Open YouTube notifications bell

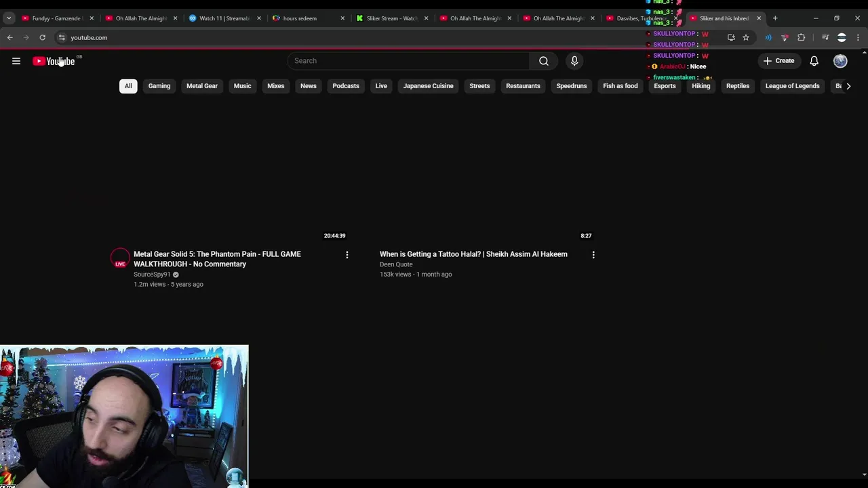(x=814, y=61)
